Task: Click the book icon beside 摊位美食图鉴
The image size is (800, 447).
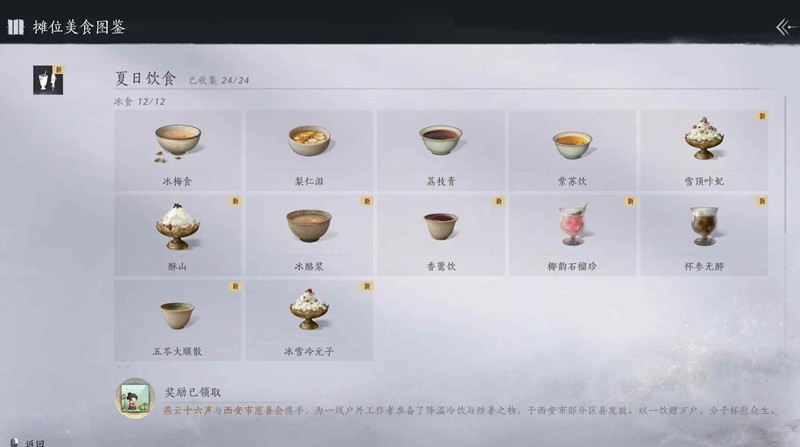Action: click(x=16, y=27)
